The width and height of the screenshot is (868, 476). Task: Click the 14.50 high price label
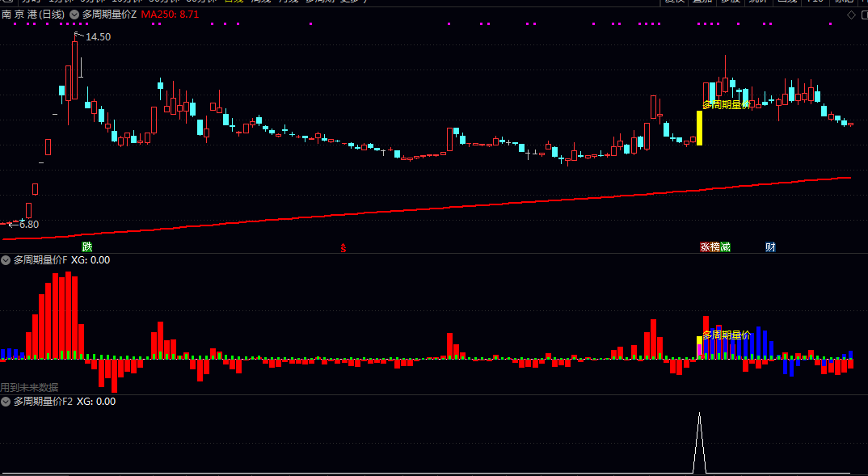[x=98, y=37]
